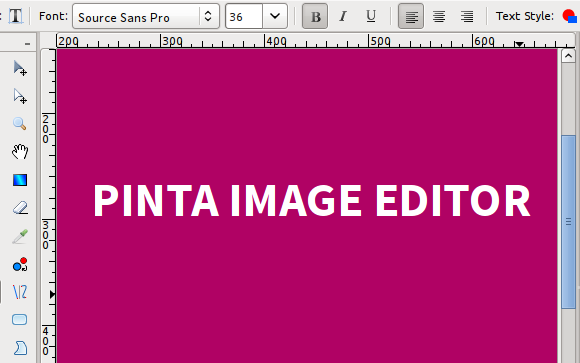This screenshot has height=363, width=580.
Task: Select the Move Selected tool
Action: [x=20, y=68]
